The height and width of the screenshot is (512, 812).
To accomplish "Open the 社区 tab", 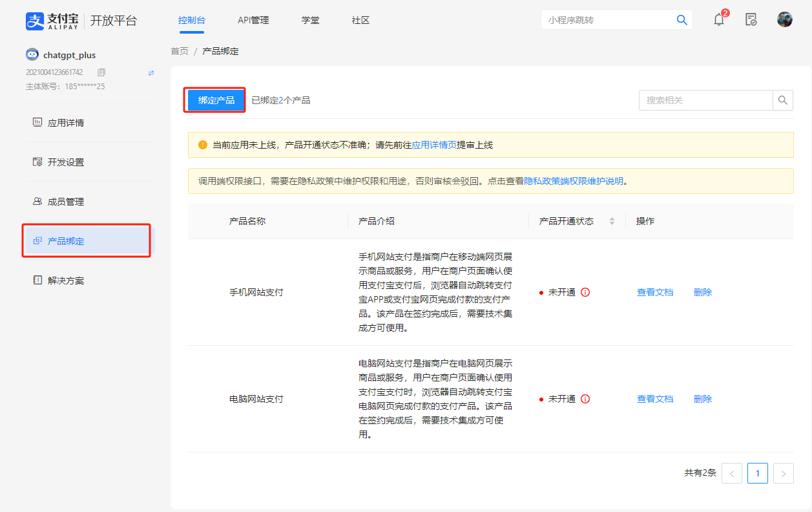I will (x=360, y=20).
